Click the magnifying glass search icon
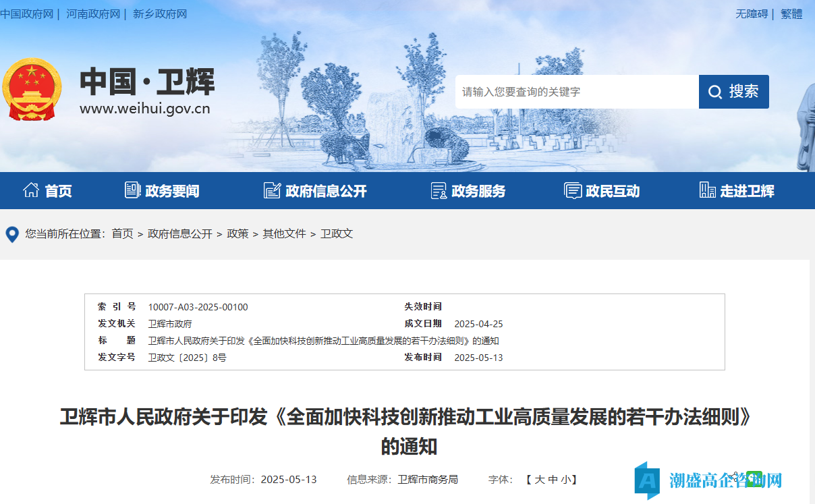The height and width of the screenshot is (504, 815). click(715, 92)
